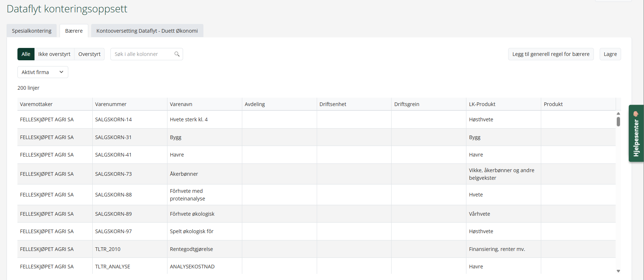
Task: Select the SALGSKORN-88 cell
Action: point(130,195)
